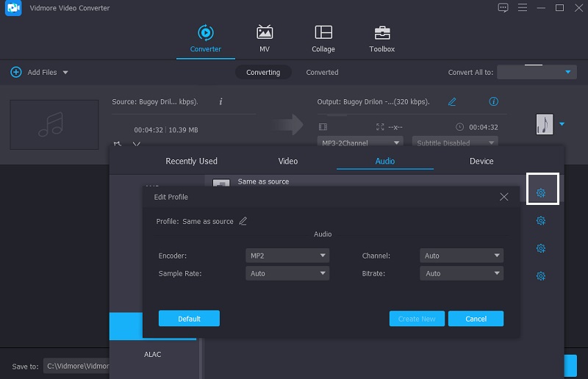Edit output file name with pencil icon
Screen dimensions: 588x379
pos(452,101)
